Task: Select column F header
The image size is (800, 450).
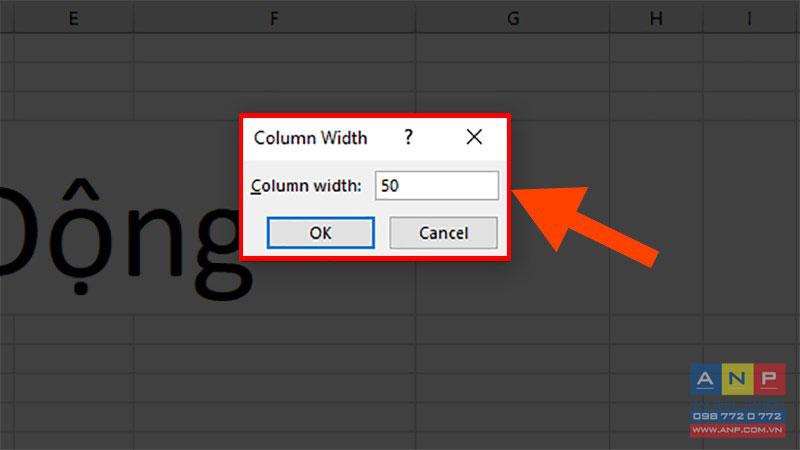Action: pos(274,18)
